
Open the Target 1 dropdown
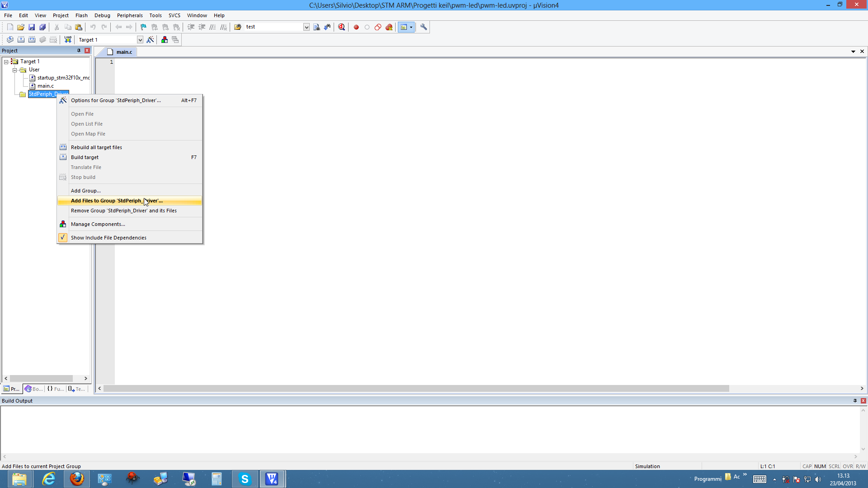click(x=140, y=40)
